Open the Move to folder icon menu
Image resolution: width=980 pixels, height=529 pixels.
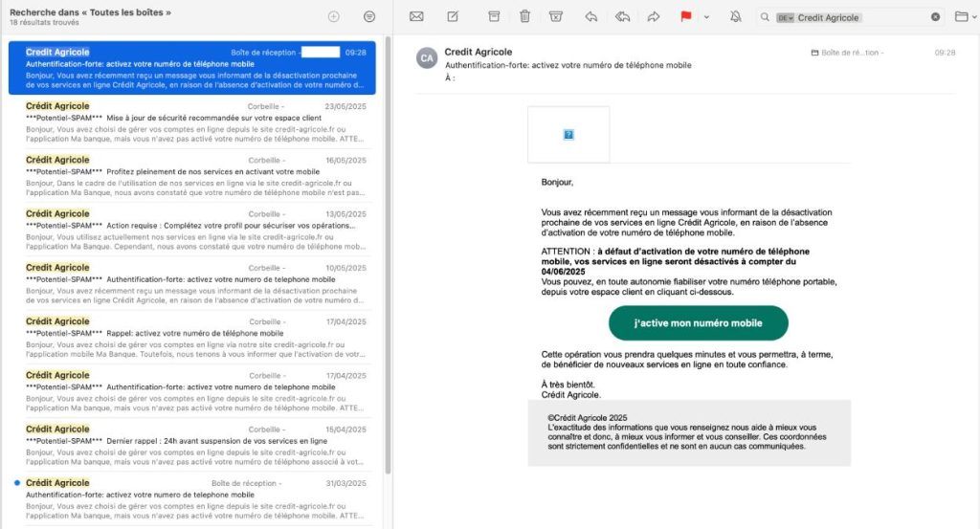coord(966,17)
